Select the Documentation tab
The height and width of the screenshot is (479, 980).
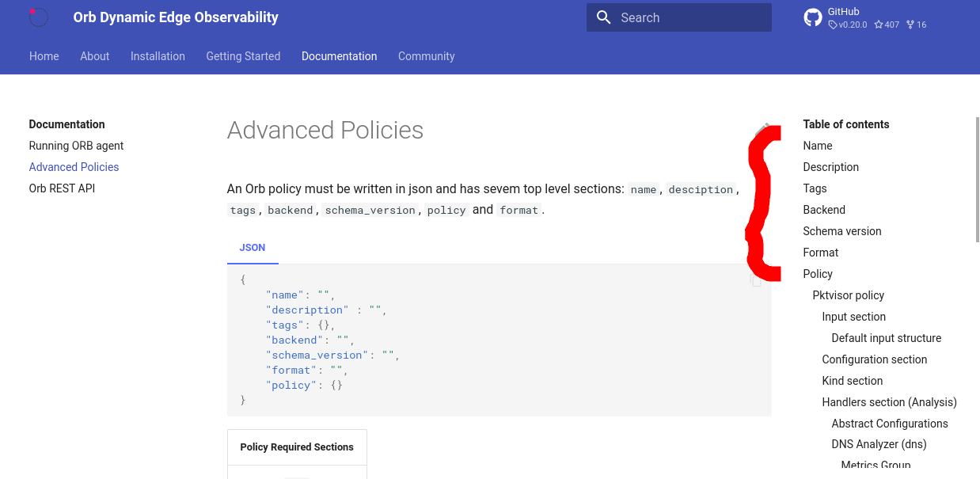[x=340, y=56]
